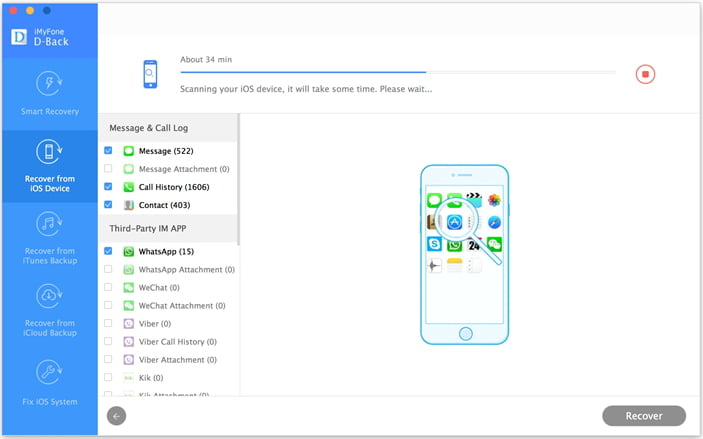Click the Call History (1606) label

pos(174,187)
